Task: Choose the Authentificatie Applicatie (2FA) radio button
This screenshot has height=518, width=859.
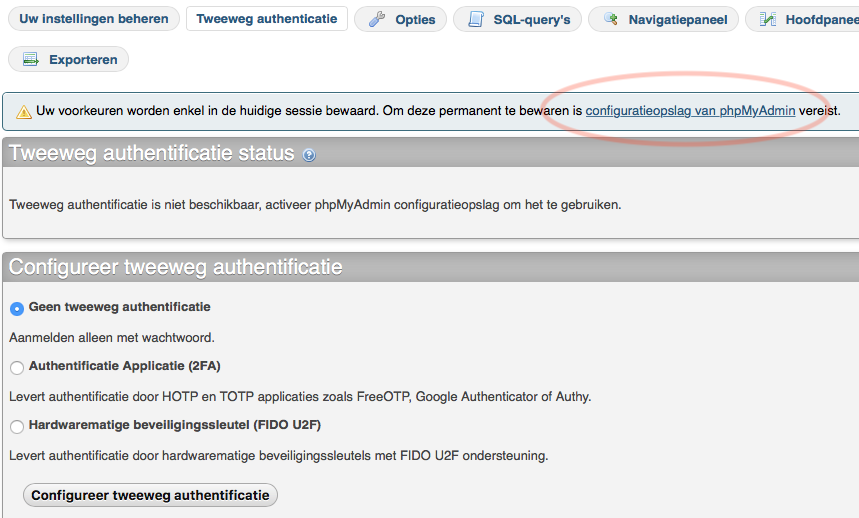Action: click(17, 368)
